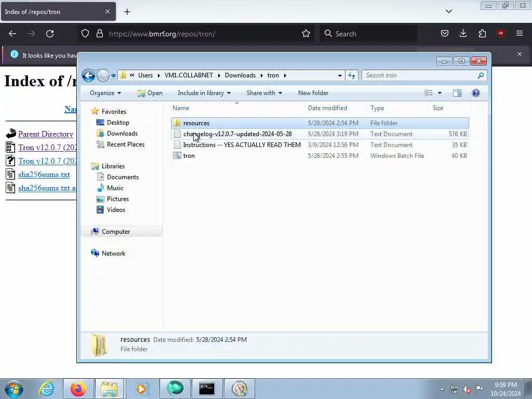This screenshot has height=399, width=532.
Task: Go back in Firefox browser
Action: (x=12, y=34)
